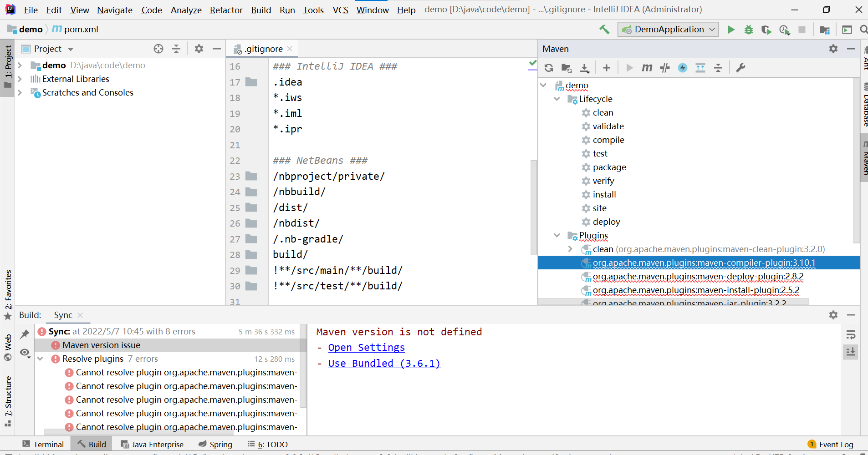Expand Scratches and Consoles node
The width and height of the screenshot is (868, 455).
pos(20,93)
